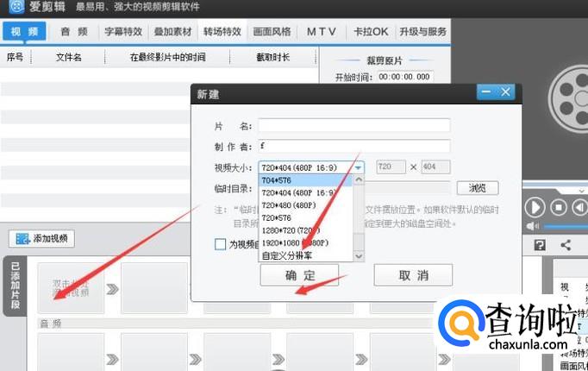Confirm the dialog with 确定
Image resolution: width=588 pixels, height=371 pixels.
[300, 275]
